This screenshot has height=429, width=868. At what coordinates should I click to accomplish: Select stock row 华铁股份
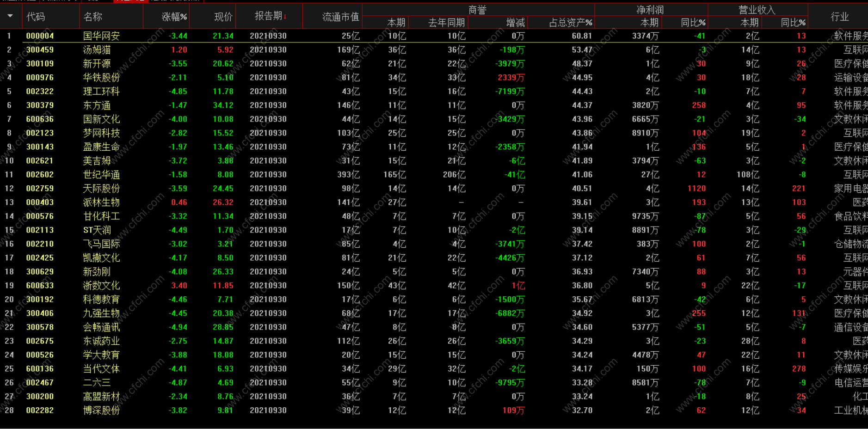point(434,77)
